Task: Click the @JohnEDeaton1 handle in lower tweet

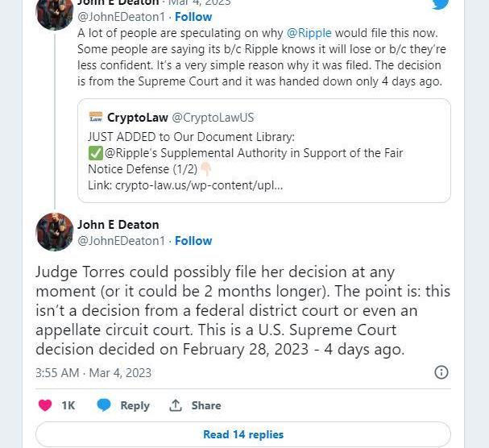Action: click(121, 240)
